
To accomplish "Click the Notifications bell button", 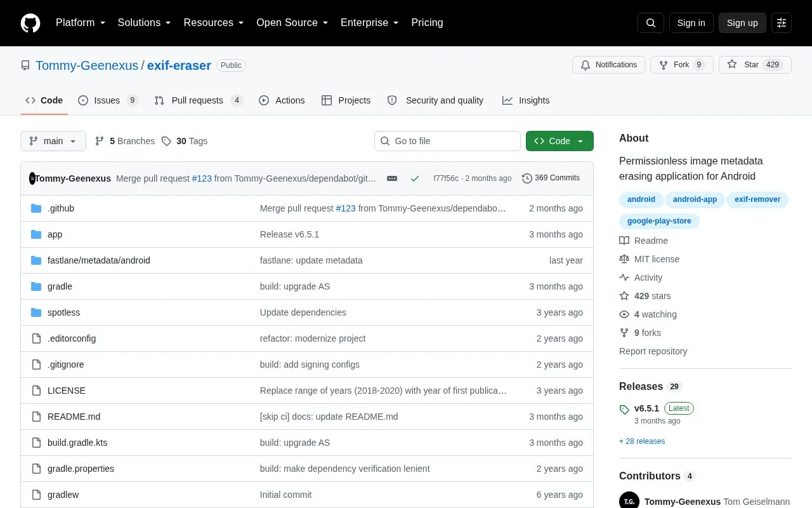I will [608, 65].
